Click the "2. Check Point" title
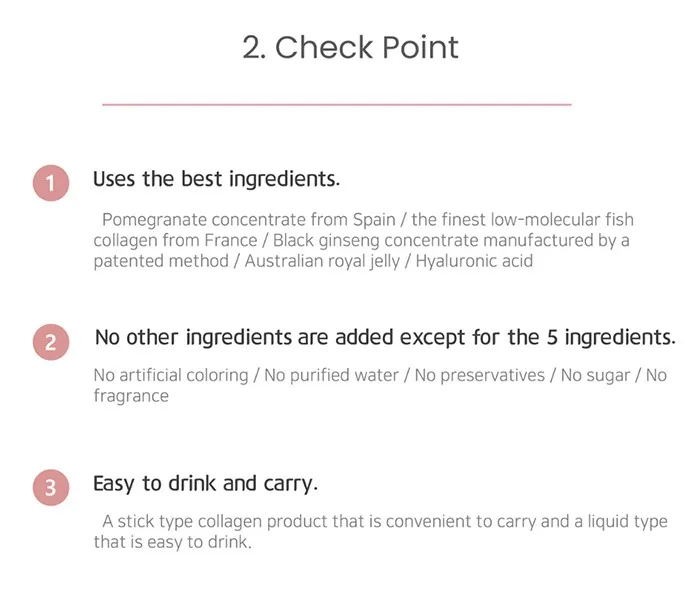Viewport: 700px width, 590px height. coord(350,47)
